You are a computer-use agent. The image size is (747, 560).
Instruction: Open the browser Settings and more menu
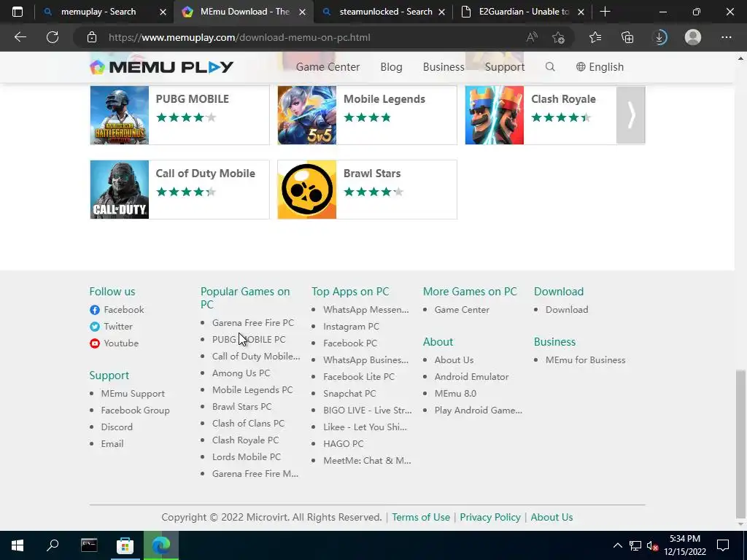tap(726, 37)
